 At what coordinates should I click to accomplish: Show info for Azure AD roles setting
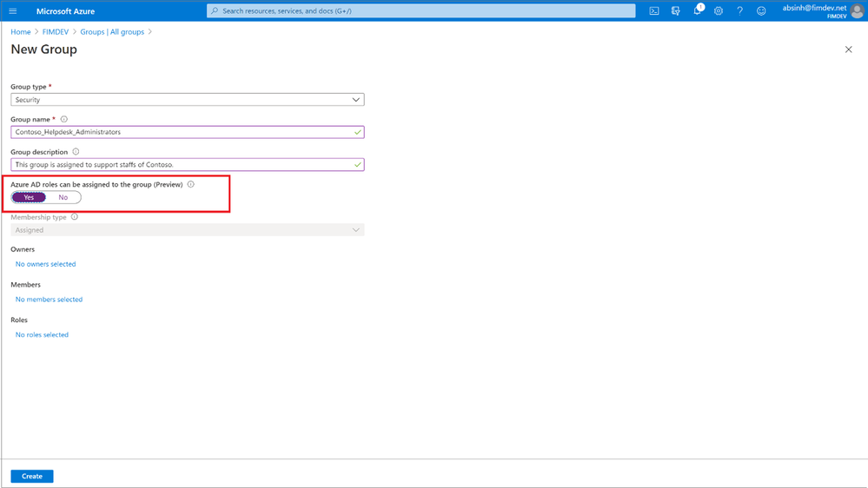191,184
